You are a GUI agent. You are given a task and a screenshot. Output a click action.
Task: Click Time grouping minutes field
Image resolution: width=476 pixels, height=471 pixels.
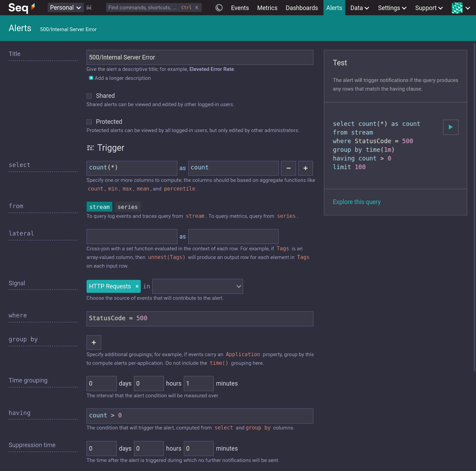coord(199,384)
